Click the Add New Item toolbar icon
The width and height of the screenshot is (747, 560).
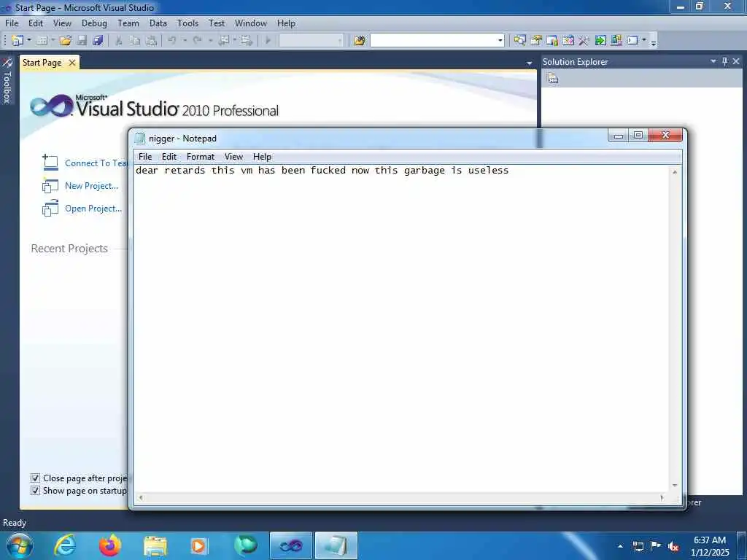42,41
